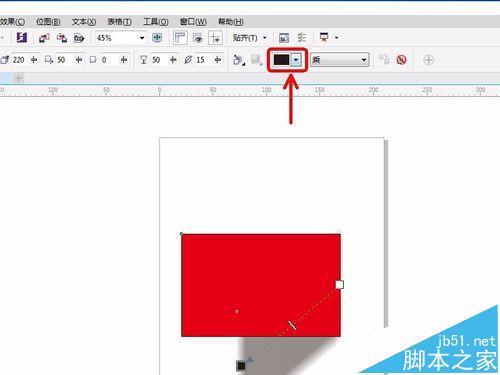Click the application launcher monitor icon
The height and width of the screenshot is (375, 500).
point(324,37)
